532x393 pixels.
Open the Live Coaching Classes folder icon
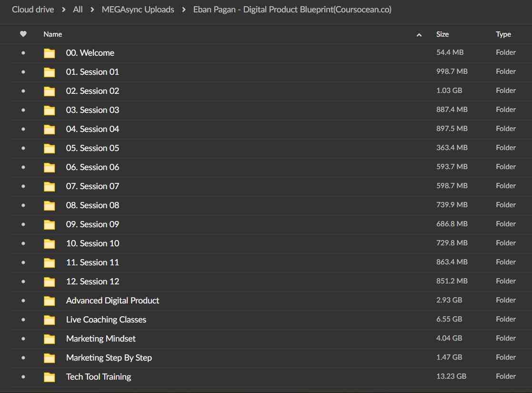pos(49,320)
